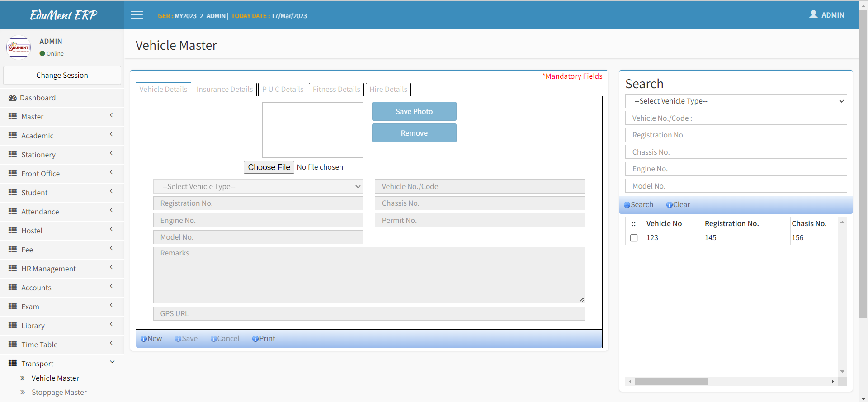Click the info icon beside Clear
Screen dimensions: 868x402
[669, 205]
